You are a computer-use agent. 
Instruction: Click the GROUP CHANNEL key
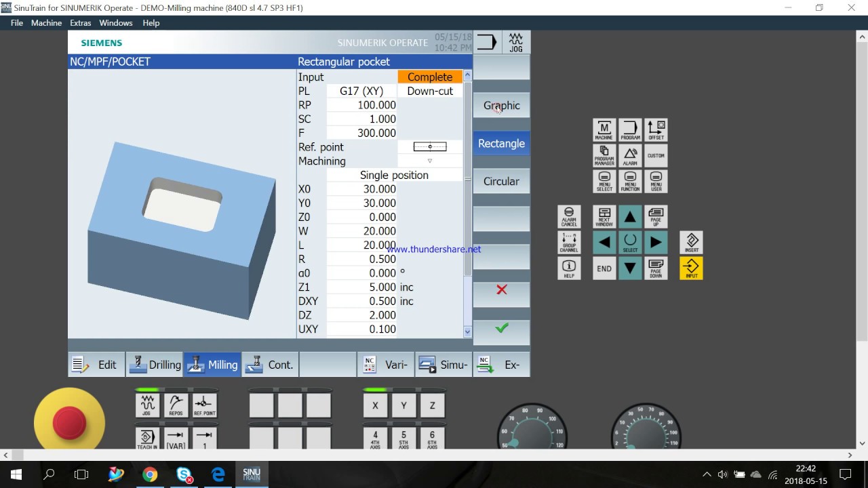pyautogui.click(x=569, y=242)
